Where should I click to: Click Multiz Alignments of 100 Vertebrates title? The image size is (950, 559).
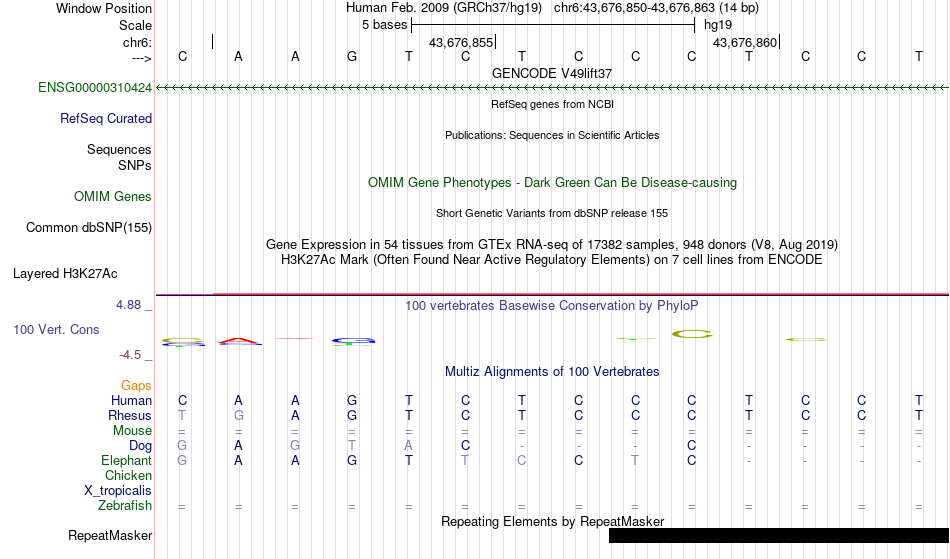point(552,372)
